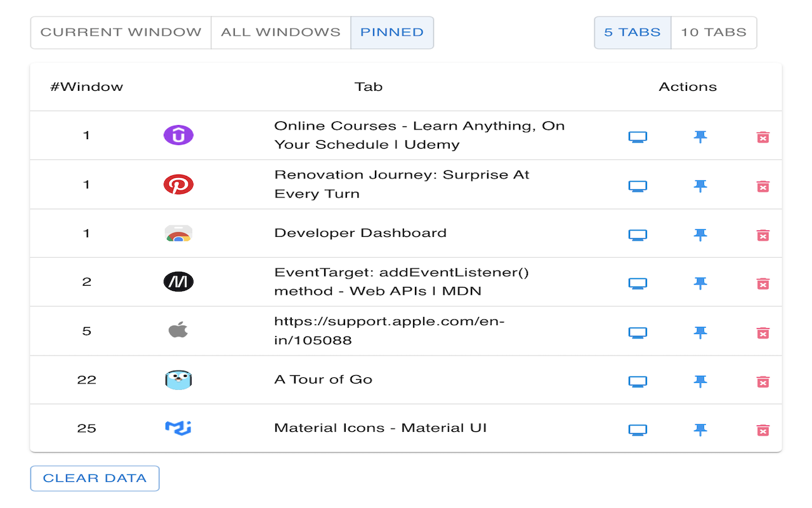The height and width of the screenshot is (508, 812).
Task: Set list limit to 10 tabs
Action: coord(714,32)
